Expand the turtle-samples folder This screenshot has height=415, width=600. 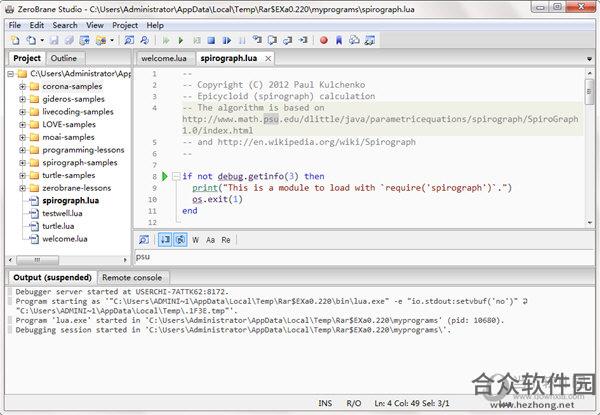tap(23, 175)
